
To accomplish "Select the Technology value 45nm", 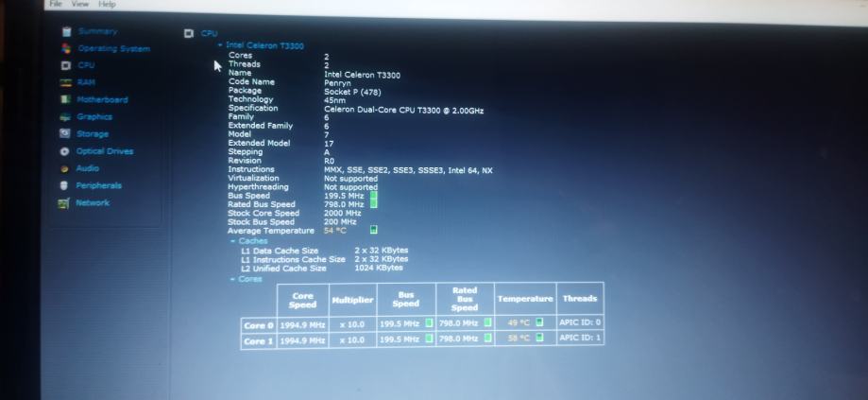I will 335,101.
